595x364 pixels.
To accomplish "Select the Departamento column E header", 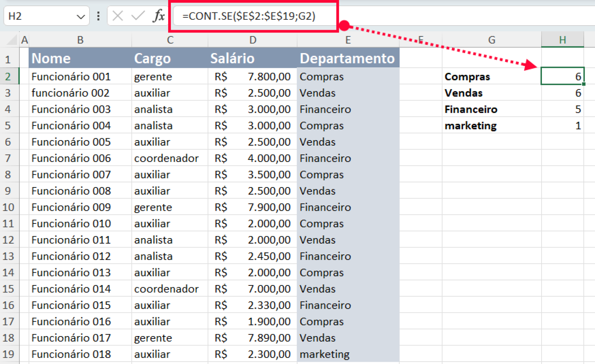I will [x=348, y=39].
